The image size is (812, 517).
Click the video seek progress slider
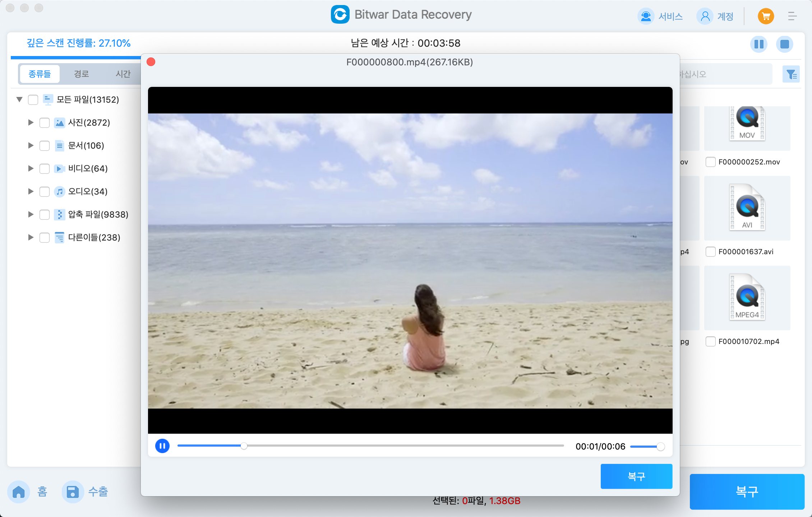(370, 446)
